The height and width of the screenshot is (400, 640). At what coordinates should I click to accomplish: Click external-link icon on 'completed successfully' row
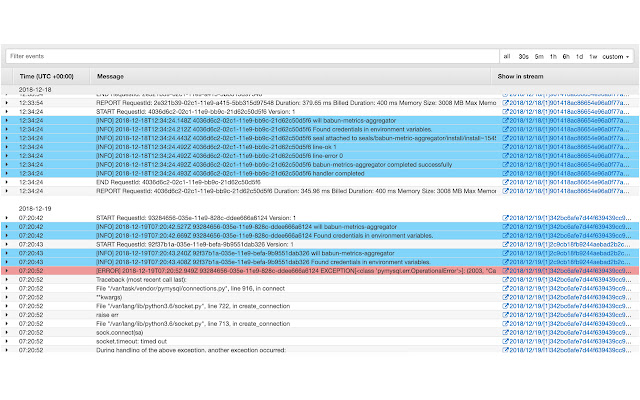pos(505,164)
